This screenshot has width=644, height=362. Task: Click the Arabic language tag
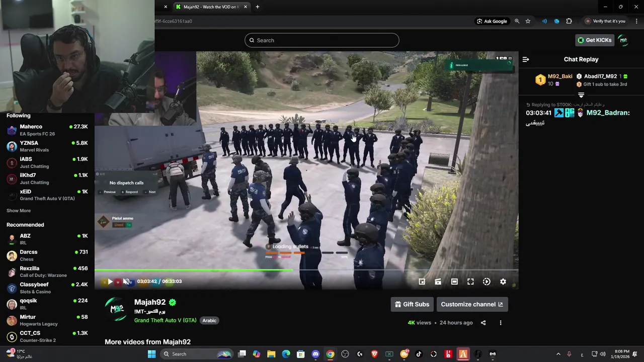point(209,320)
